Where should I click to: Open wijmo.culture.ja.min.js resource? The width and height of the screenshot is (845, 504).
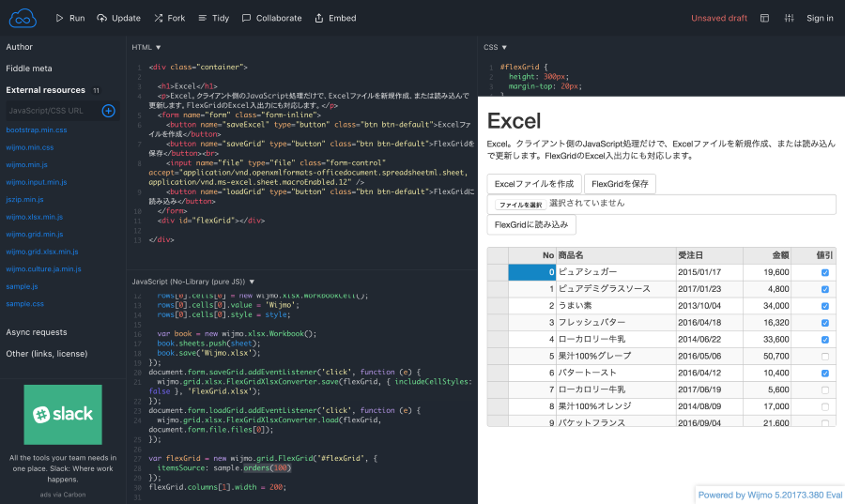(43, 268)
